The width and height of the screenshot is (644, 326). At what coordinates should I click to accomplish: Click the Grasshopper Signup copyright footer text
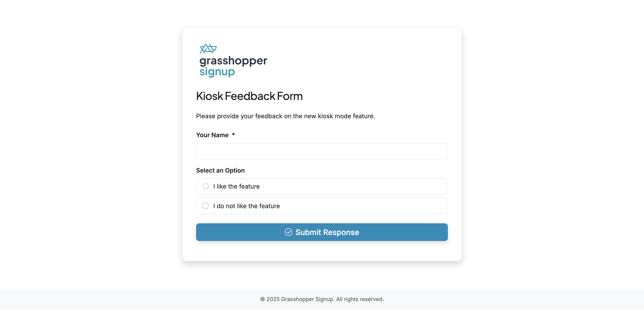(x=322, y=299)
